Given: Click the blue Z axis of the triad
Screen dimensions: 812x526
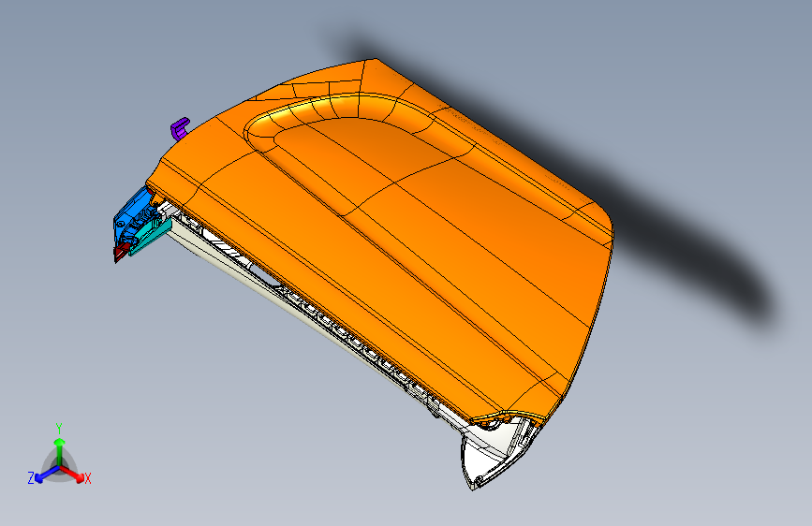Looking at the screenshot, I should 47,473.
